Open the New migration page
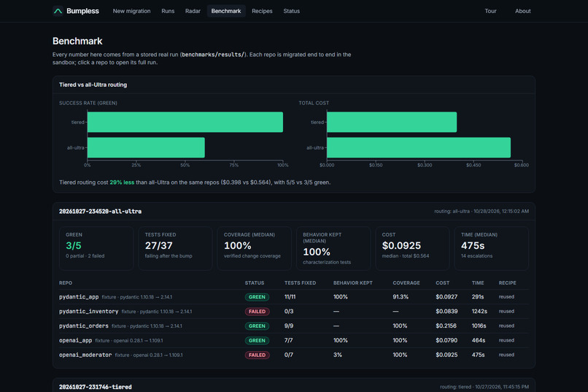The image size is (588, 392). click(x=131, y=11)
